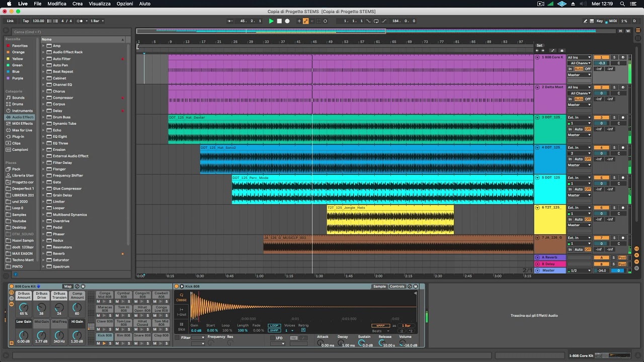Select Saturator in browser list
644x362 pixels.
[61, 260]
